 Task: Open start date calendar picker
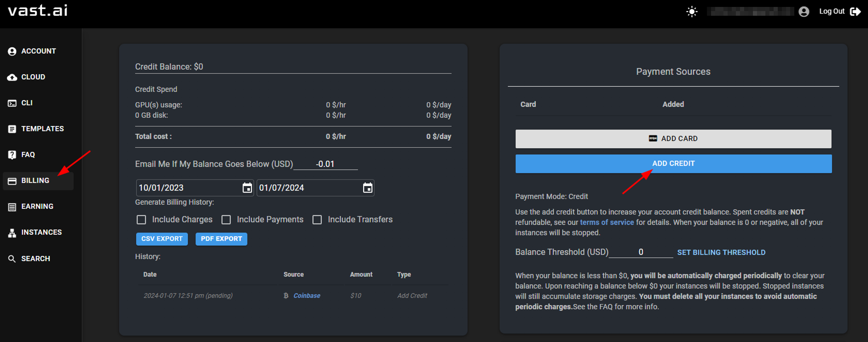247,188
